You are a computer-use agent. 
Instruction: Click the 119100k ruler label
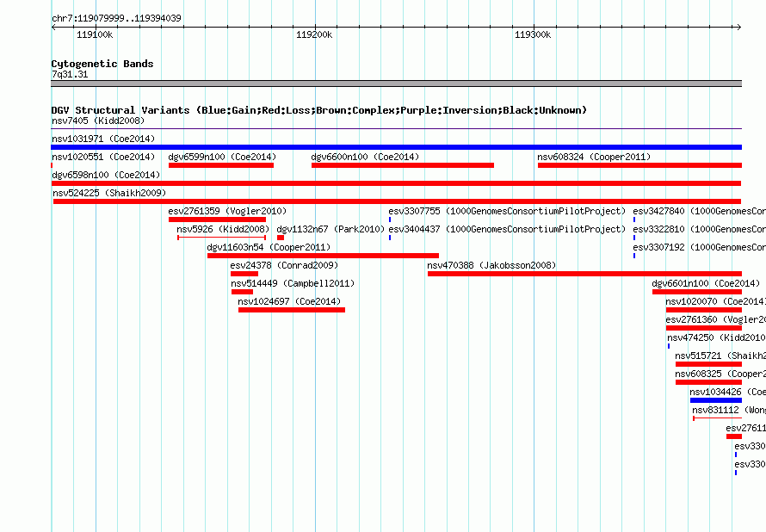coord(95,34)
